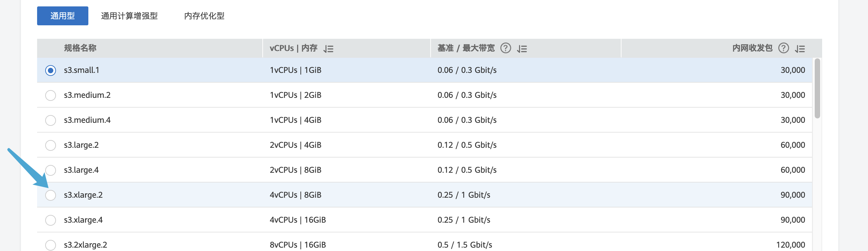Click the 2vCPUs | 8GiB cell
The width and height of the screenshot is (868, 251).
(x=296, y=170)
